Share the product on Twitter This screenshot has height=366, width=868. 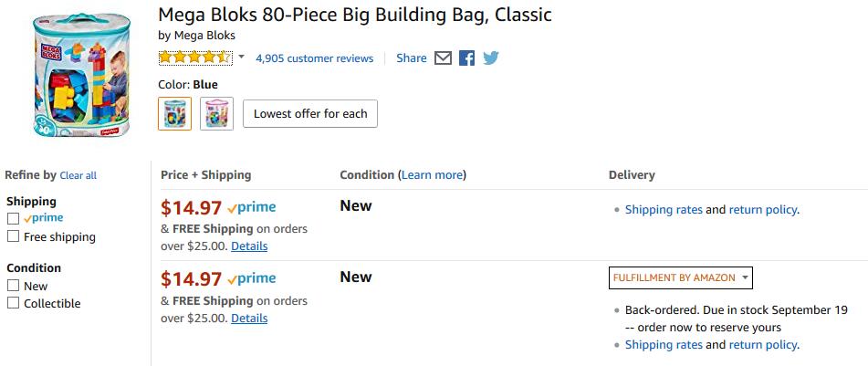click(x=490, y=58)
